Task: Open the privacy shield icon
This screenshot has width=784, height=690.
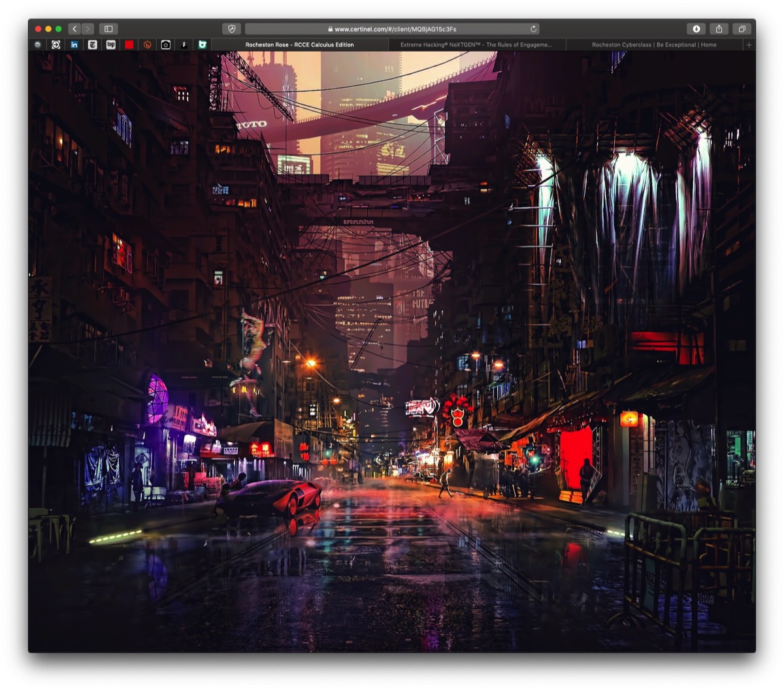Action: [231, 29]
